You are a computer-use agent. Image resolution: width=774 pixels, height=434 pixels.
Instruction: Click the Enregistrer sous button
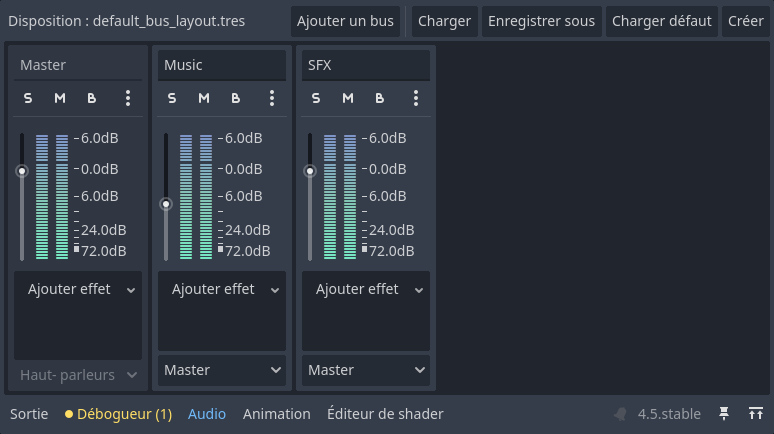542,21
